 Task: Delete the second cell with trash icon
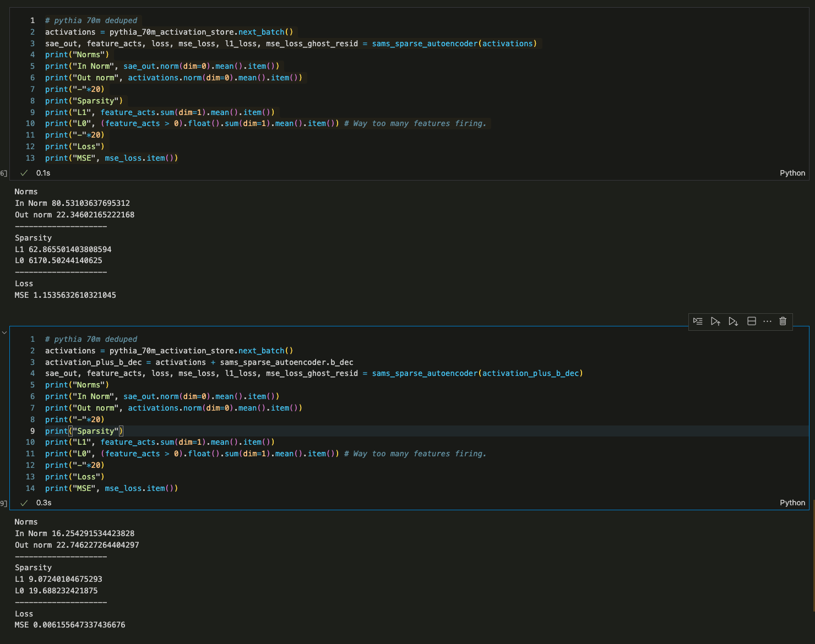(783, 321)
